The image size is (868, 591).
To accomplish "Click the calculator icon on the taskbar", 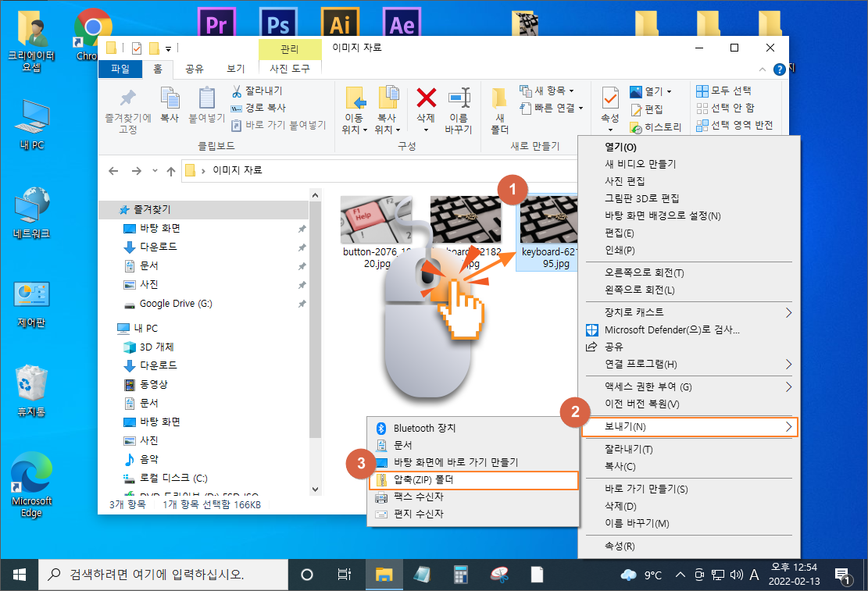I will tap(461, 575).
